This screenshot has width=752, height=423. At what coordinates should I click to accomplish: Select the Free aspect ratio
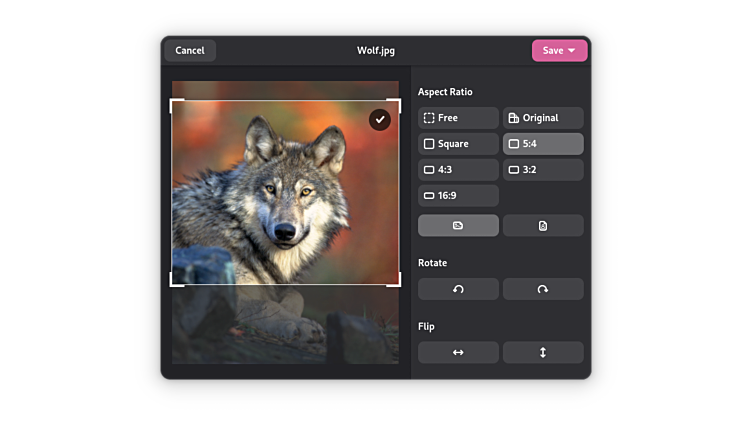[x=458, y=118]
